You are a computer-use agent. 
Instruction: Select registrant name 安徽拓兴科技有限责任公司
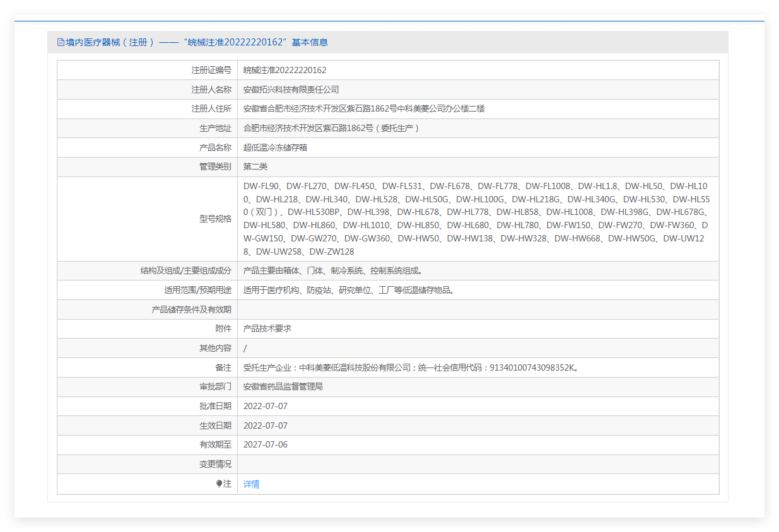pyautogui.click(x=291, y=90)
